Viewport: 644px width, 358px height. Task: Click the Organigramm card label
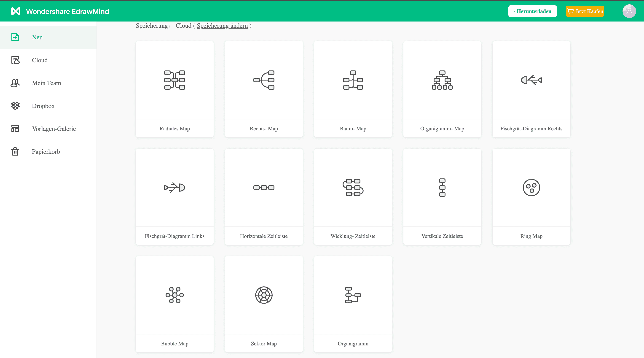[353, 344]
